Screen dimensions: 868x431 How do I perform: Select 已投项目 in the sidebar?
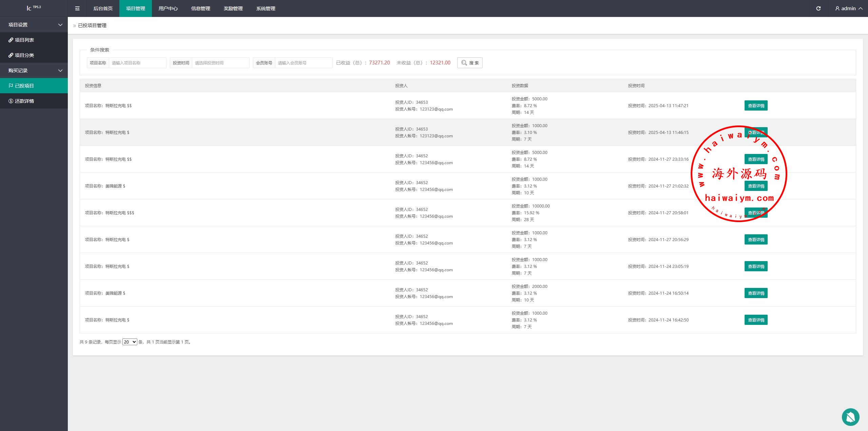pyautogui.click(x=24, y=86)
